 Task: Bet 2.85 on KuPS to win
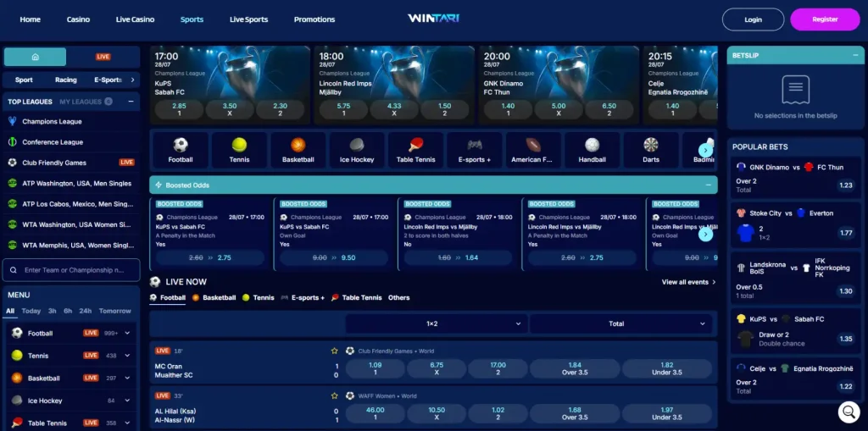pyautogui.click(x=179, y=109)
